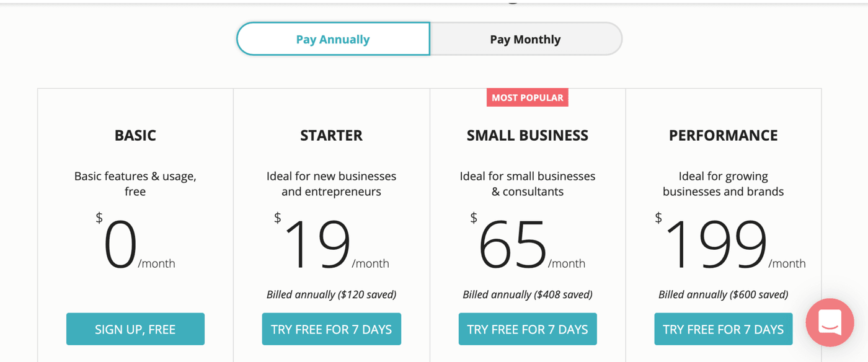Open the chat support widget
The width and height of the screenshot is (868, 362).
(830, 322)
